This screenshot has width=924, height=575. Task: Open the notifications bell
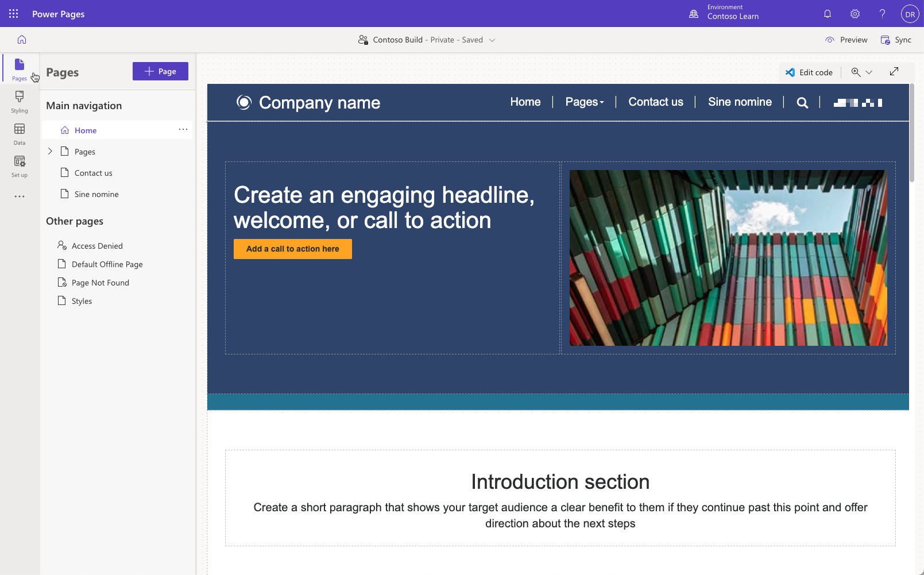click(x=828, y=13)
